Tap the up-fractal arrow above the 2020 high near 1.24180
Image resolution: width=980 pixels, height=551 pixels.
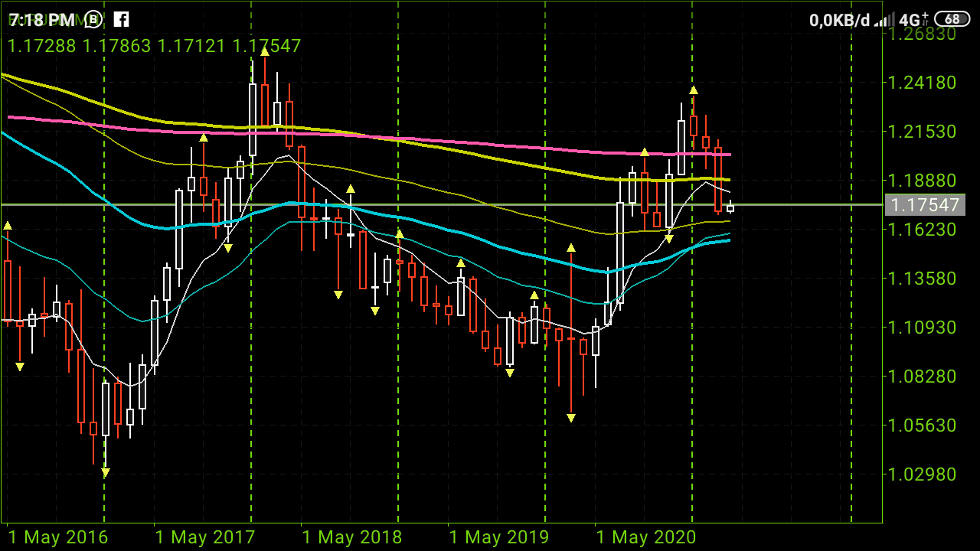point(694,90)
